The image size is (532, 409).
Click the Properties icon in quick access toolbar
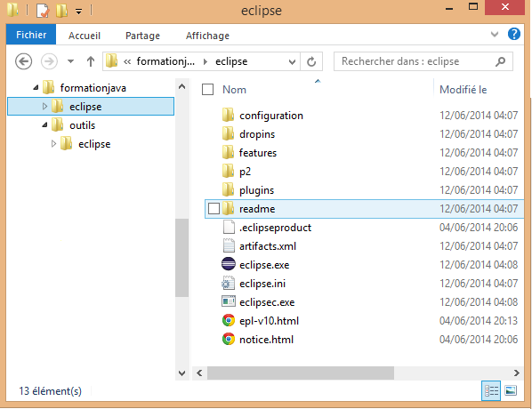tap(43, 11)
